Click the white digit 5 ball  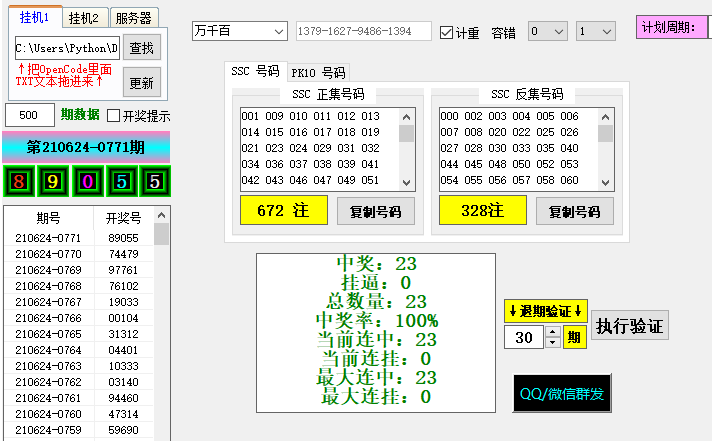(155, 181)
